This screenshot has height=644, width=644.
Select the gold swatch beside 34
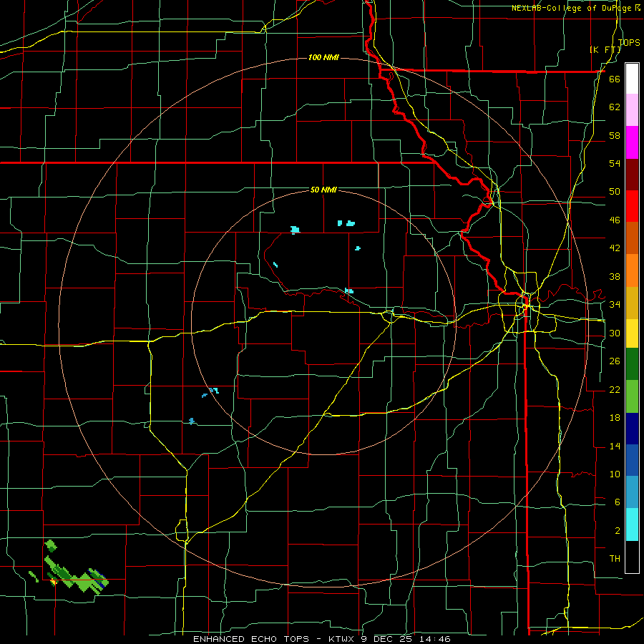pos(632,303)
